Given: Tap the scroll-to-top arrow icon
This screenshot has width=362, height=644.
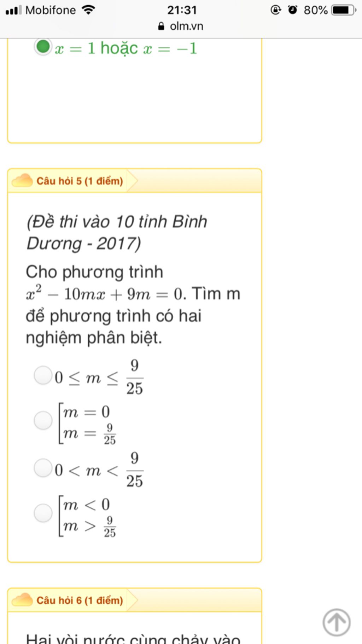Looking at the screenshot, I should point(336,622).
